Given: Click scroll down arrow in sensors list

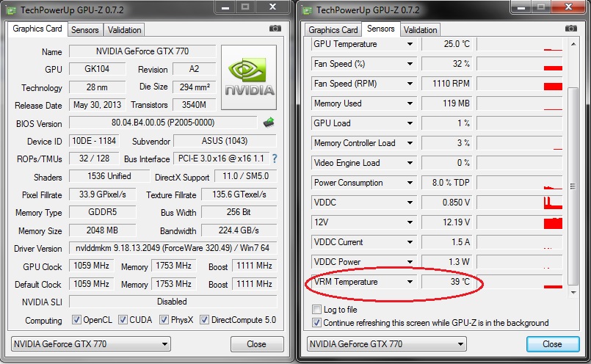Looking at the screenshot, I should (573, 292).
